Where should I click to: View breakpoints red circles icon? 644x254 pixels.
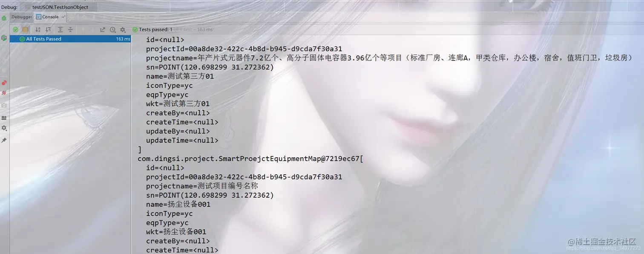4,83
